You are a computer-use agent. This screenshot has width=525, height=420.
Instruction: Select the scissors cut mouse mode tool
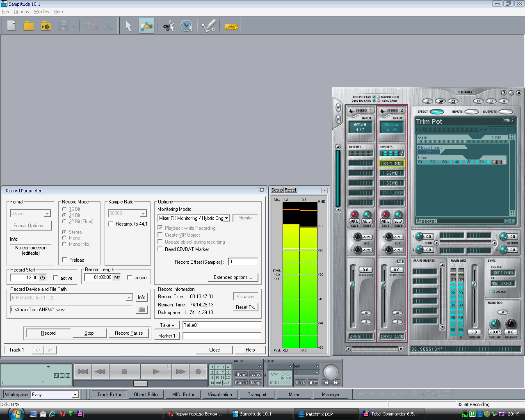click(x=168, y=26)
